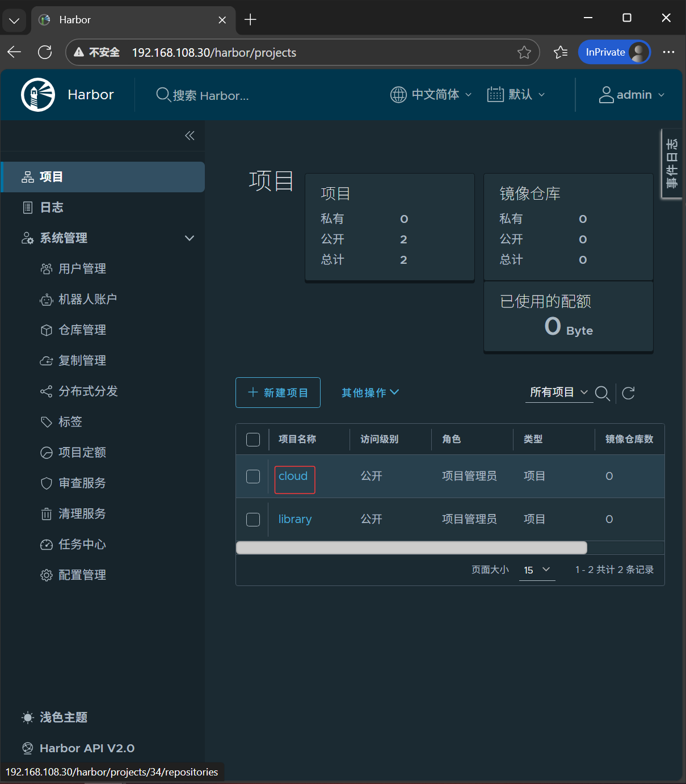Image resolution: width=686 pixels, height=784 pixels.
Task: Click 角色 column header
Action: [452, 440]
